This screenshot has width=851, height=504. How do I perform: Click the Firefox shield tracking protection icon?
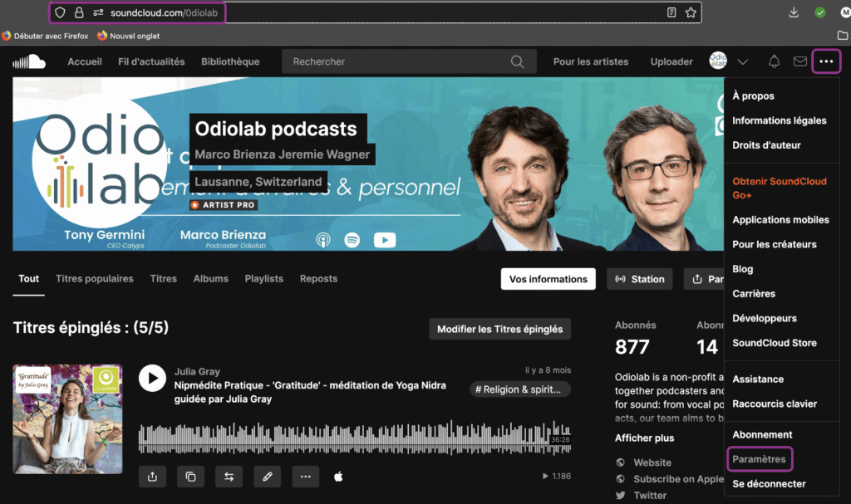tap(60, 12)
